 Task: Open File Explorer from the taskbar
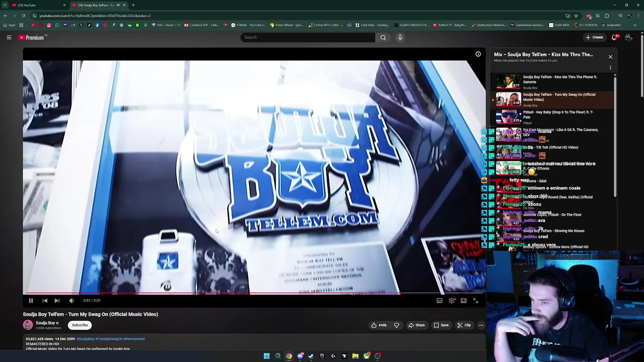tap(355, 356)
